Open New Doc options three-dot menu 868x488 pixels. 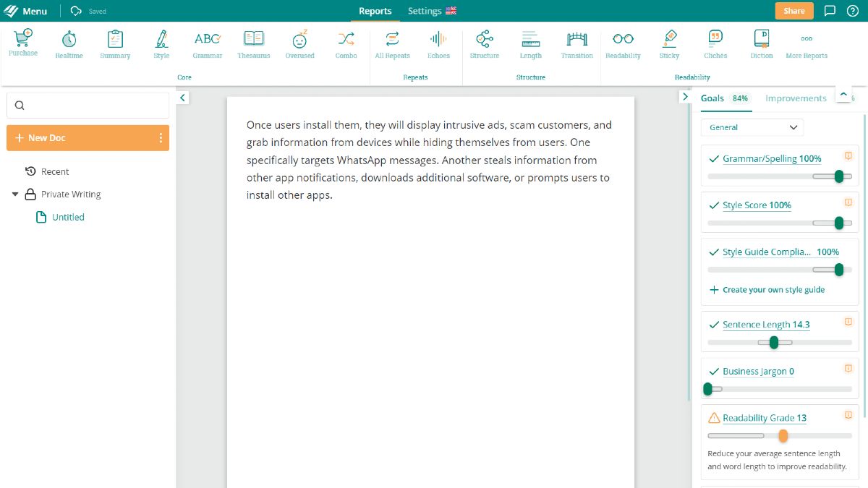[161, 138]
